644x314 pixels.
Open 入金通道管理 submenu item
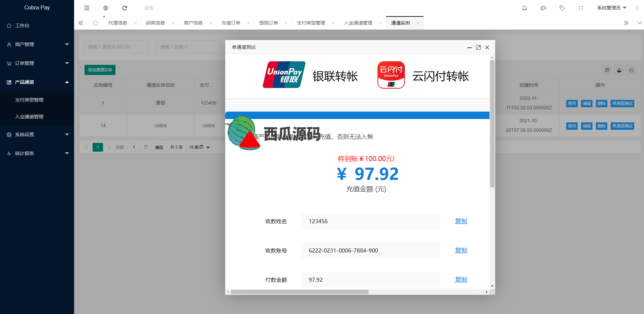37,117
